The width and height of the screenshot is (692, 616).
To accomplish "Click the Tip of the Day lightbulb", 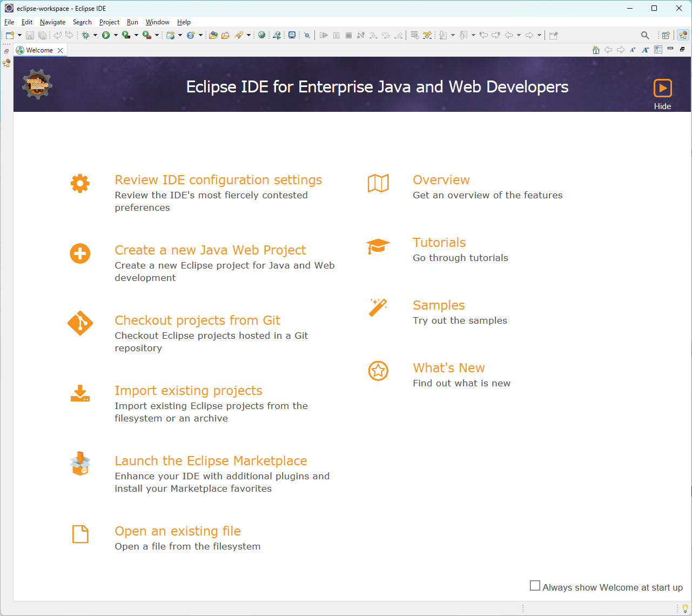I will pos(685,608).
